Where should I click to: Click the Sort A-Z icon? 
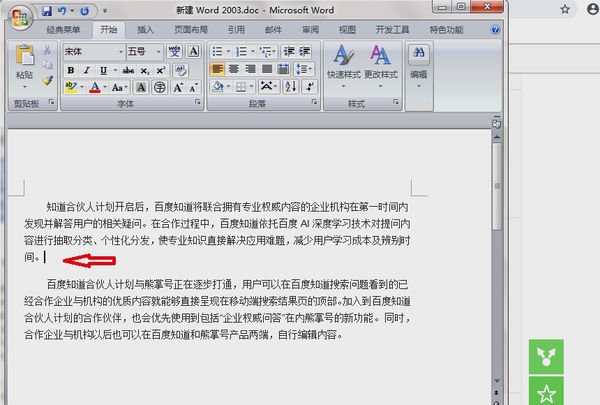(x=290, y=87)
